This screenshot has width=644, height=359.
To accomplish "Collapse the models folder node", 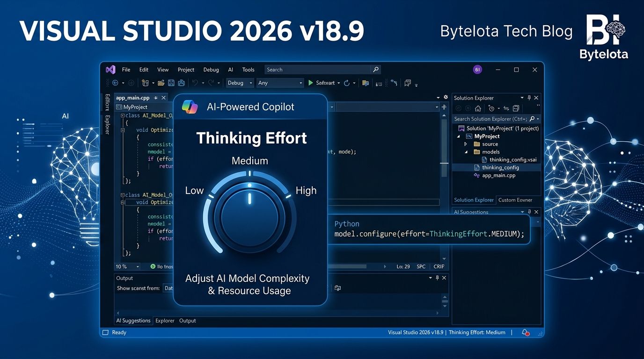I will coord(466,152).
